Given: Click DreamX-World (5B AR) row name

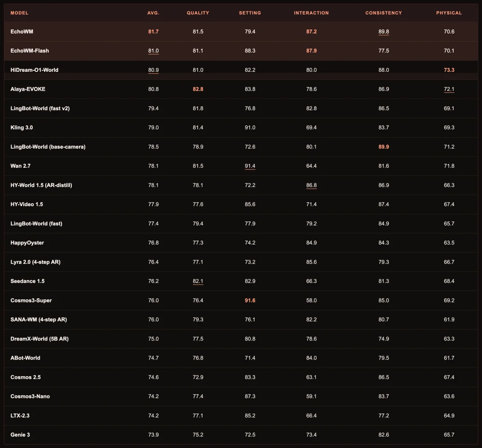Looking at the screenshot, I should (40, 339).
